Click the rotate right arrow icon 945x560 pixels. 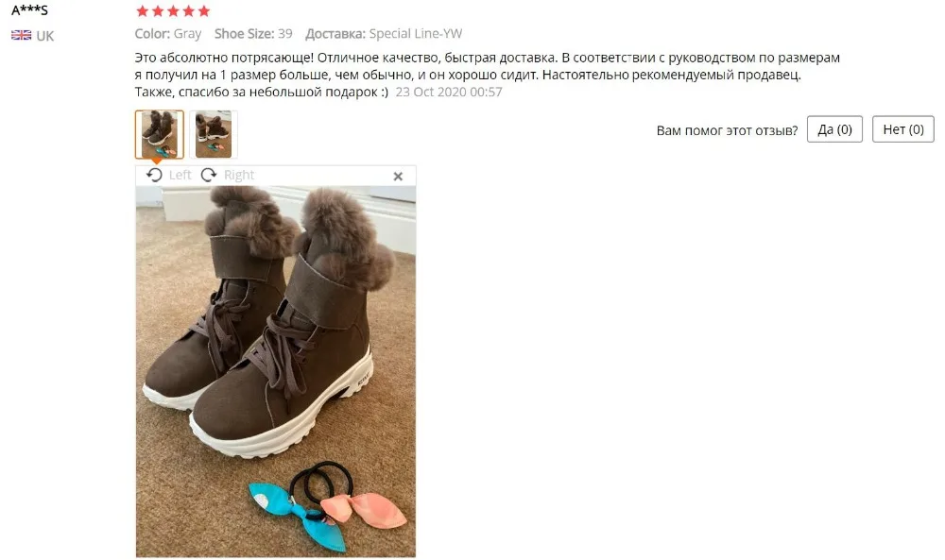(209, 176)
